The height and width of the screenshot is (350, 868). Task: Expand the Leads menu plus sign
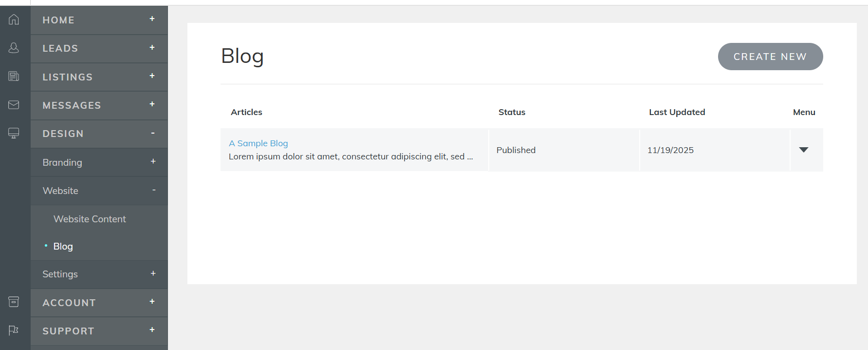(x=152, y=47)
